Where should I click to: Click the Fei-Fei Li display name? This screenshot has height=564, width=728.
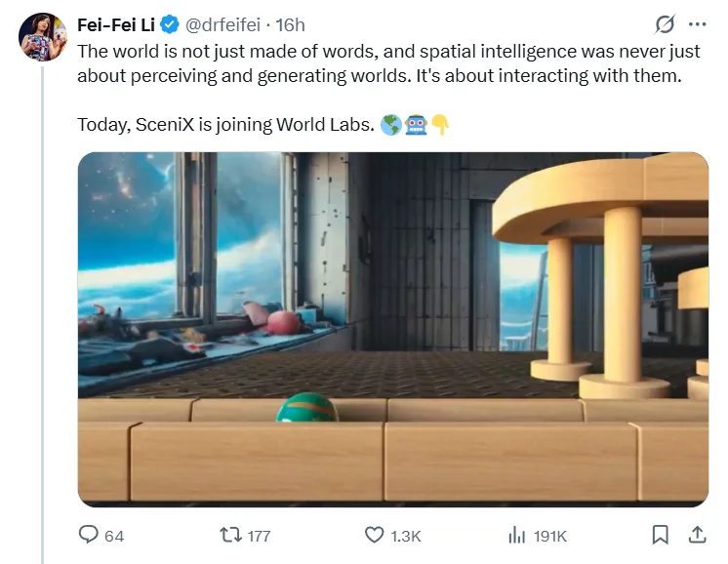click(116, 25)
